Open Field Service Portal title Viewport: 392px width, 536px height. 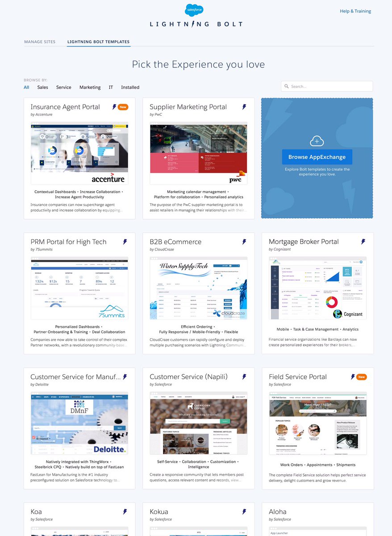click(298, 377)
